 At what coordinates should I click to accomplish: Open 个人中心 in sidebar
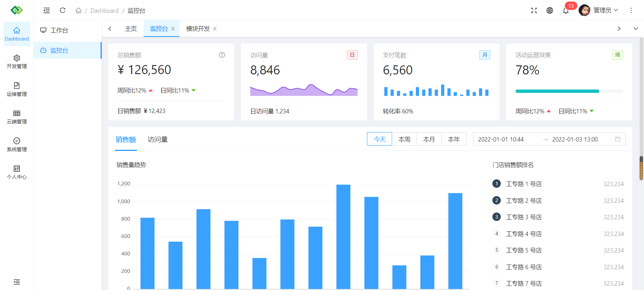(x=17, y=172)
